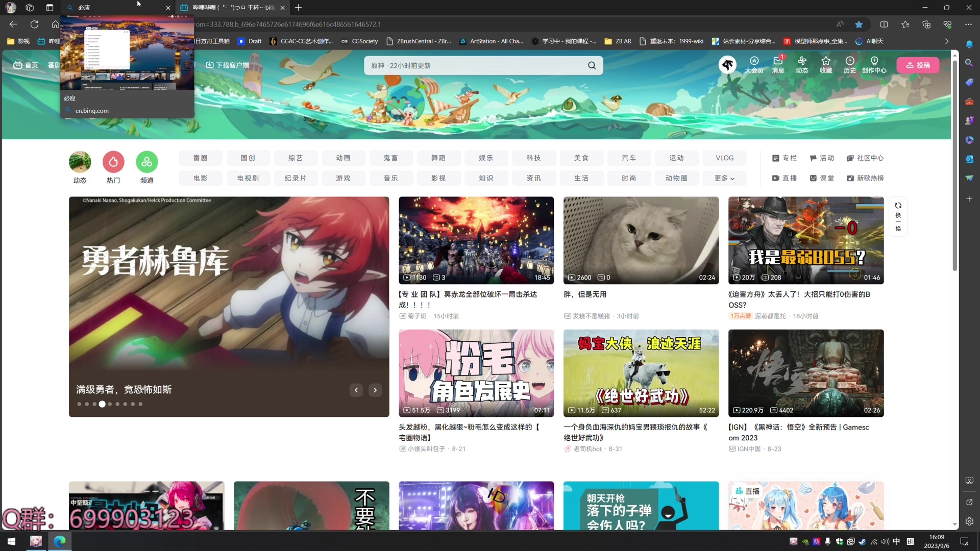Click the bookmark star in address bar
This screenshot has height=551, width=980.
pyautogui.click(x=859, y=24)
